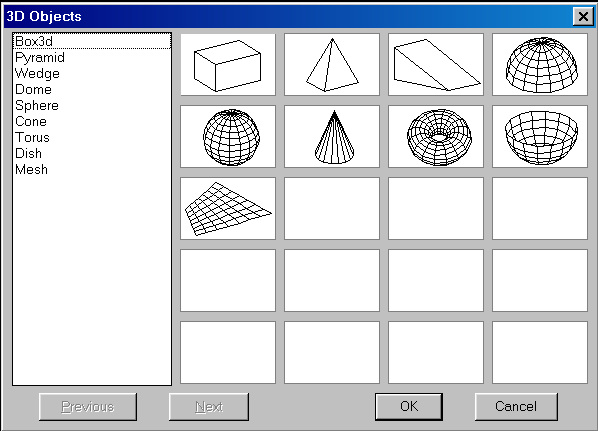
Task: Choose Wedge from the list
Action: pos(92,73)
